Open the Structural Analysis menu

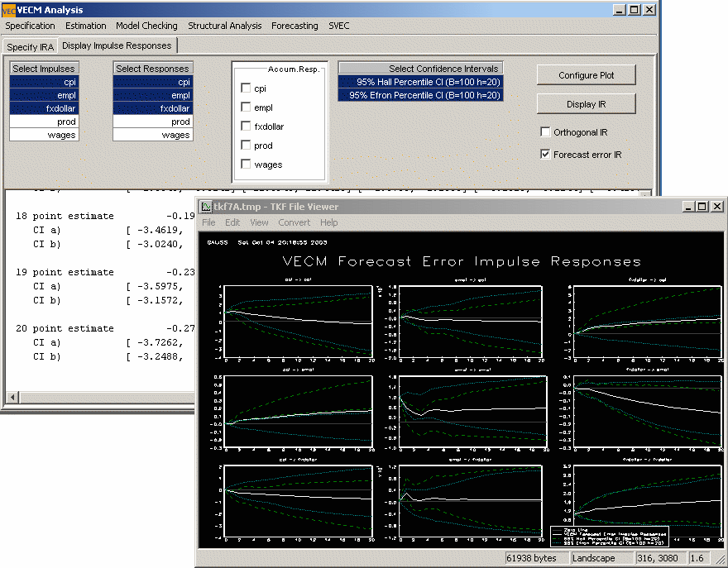point(224,26)
